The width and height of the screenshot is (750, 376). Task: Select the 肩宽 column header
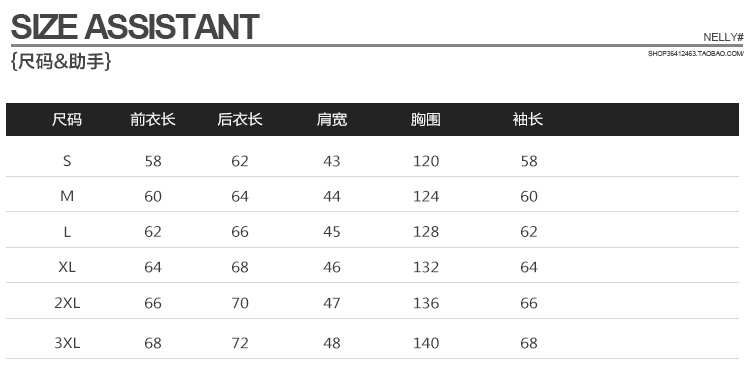331,119
